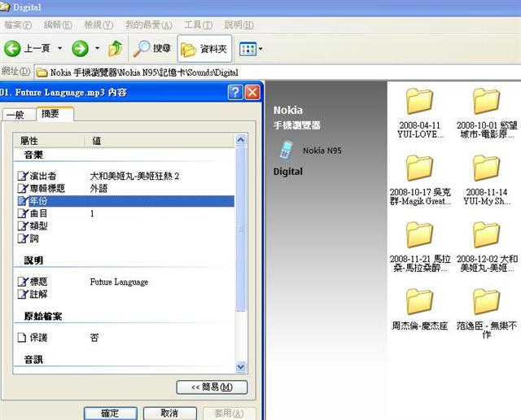
Task: Toggle the Folders (資料夾) toolbar button
Action: (204, 49)
